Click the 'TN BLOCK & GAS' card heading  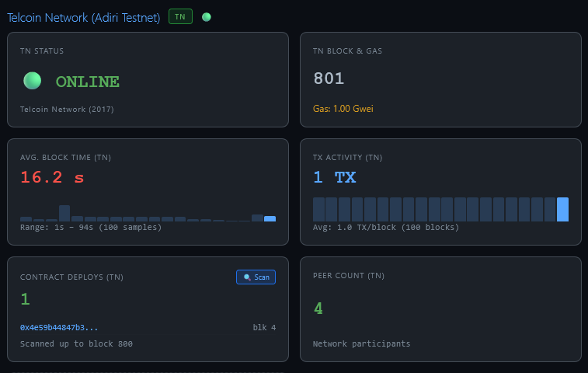point(347,51)
